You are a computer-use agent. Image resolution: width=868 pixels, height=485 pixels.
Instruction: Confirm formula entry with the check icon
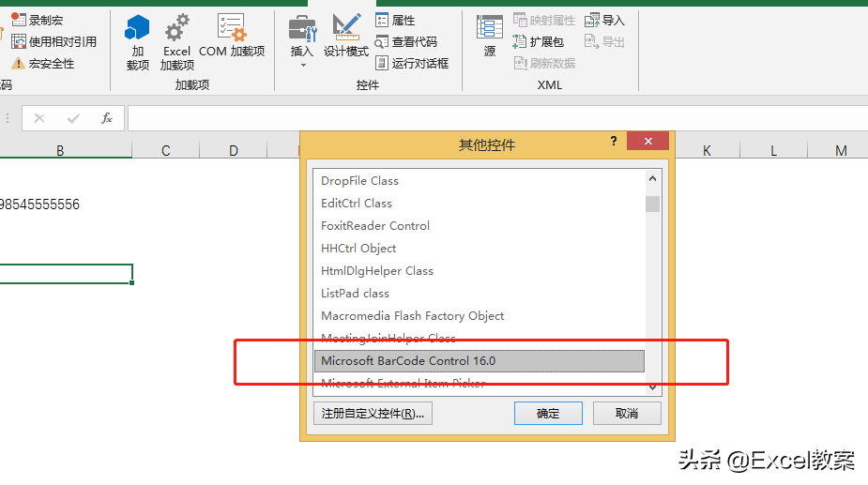point(73,118)
